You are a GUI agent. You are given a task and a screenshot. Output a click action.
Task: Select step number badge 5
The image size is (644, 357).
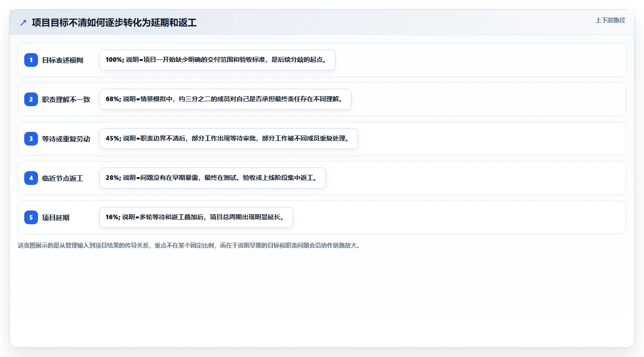tap(31, 217)
